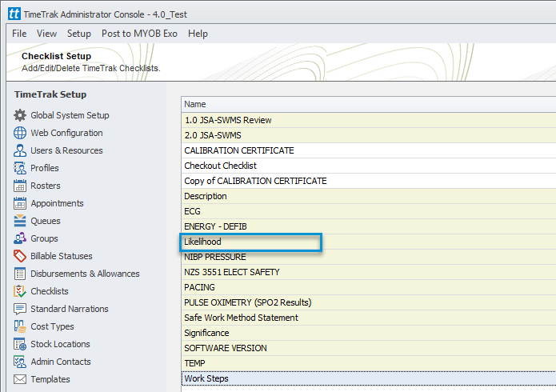Click the Name column header

(369, 104)
